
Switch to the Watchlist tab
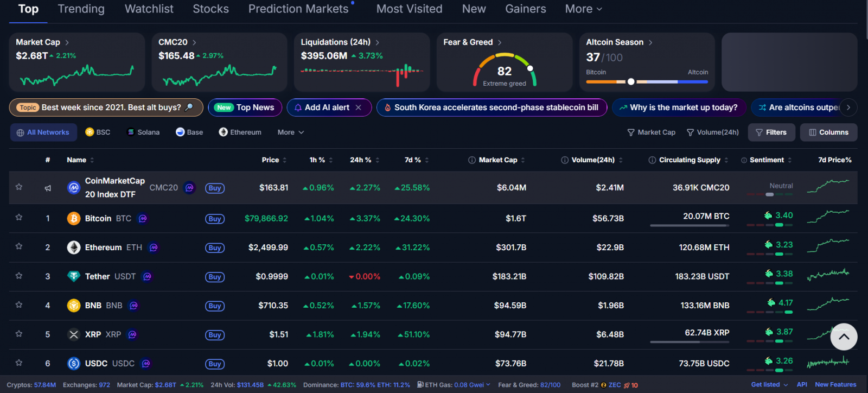click(x=149, y=9)
